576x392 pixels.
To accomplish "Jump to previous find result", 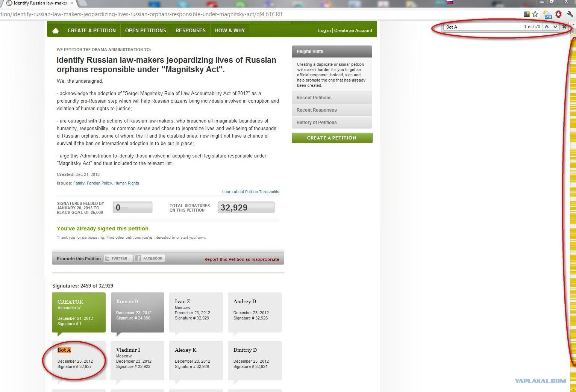I will [x=547, y=27].
